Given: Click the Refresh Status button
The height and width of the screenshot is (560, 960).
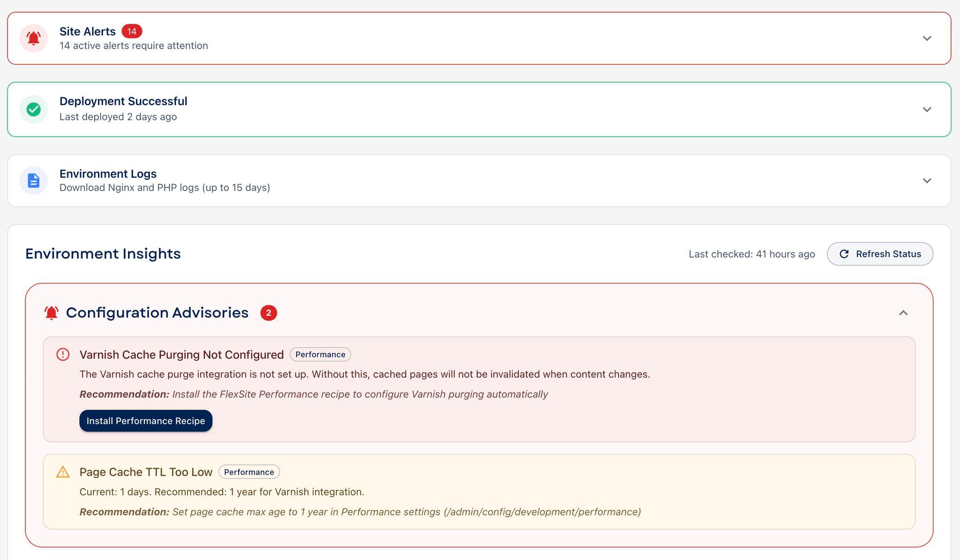Looking at the screenshot, I should click(x=880, y=254).
